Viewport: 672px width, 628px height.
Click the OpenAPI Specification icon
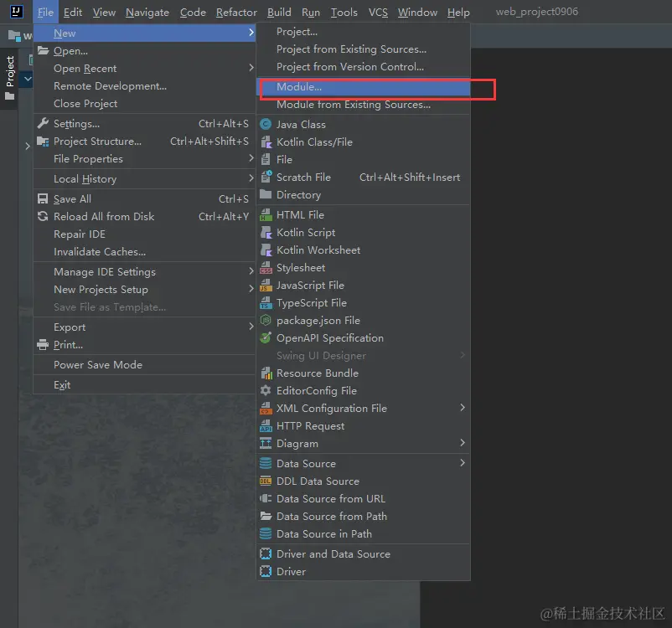[266, 337]
